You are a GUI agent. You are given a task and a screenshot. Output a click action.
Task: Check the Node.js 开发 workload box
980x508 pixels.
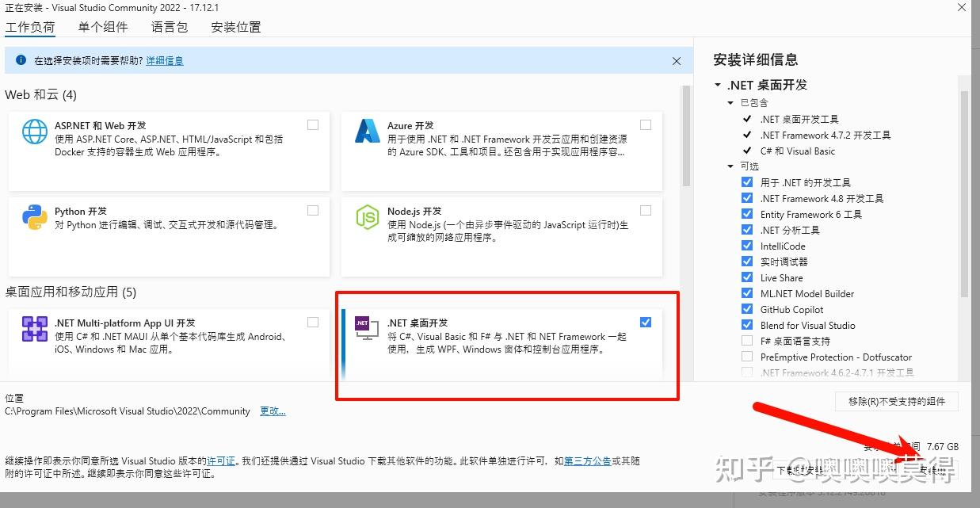coord(646,210)
